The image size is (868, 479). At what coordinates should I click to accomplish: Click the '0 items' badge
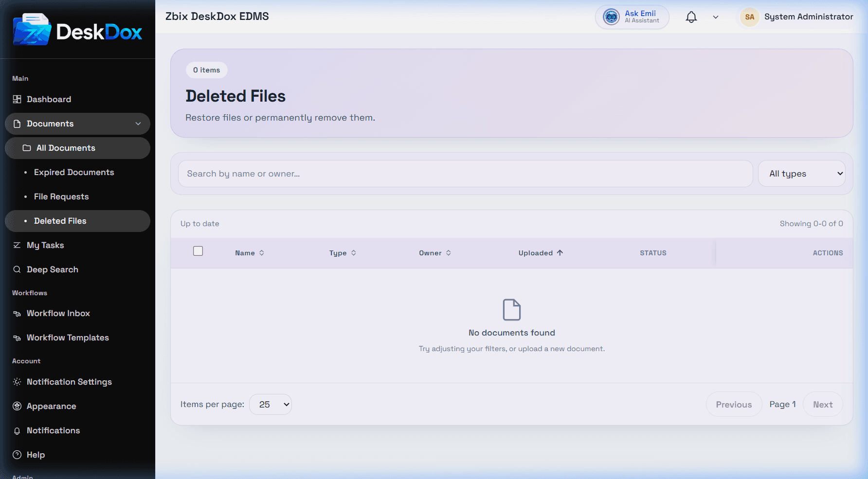[x=206, y=70]
